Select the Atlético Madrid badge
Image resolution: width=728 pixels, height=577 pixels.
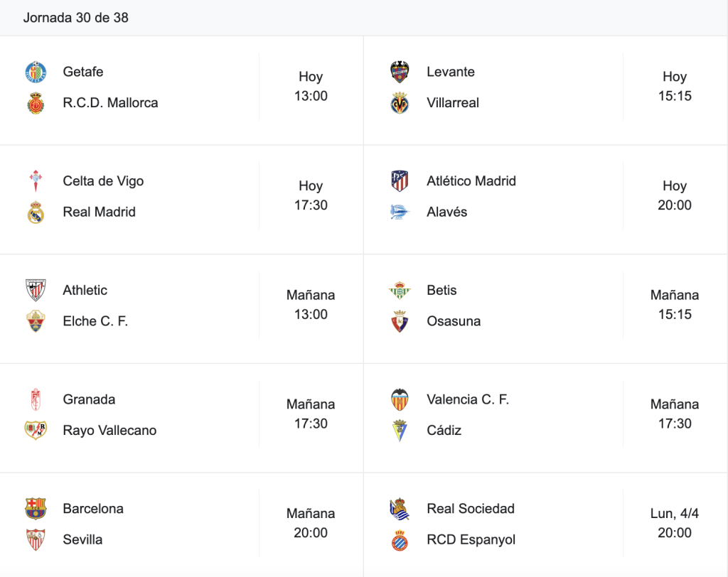400,181
